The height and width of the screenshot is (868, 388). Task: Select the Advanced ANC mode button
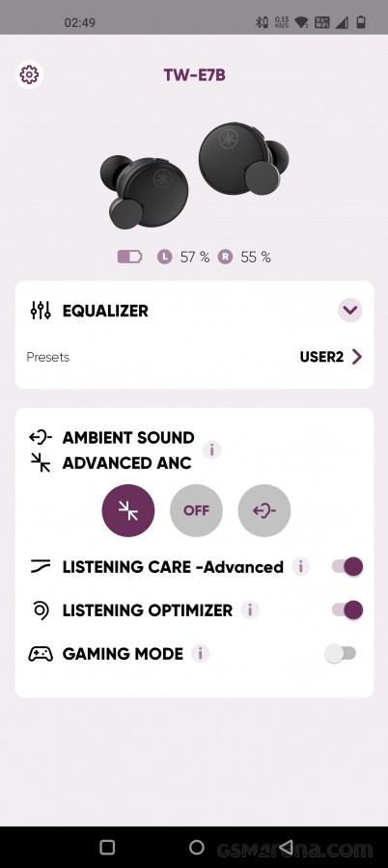(128, 510)
